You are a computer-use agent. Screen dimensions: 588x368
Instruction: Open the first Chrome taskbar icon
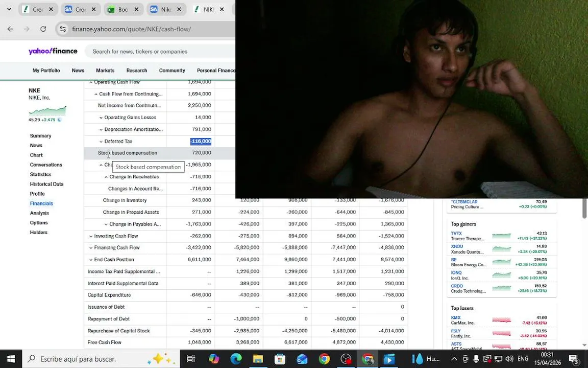coord(324,359)
